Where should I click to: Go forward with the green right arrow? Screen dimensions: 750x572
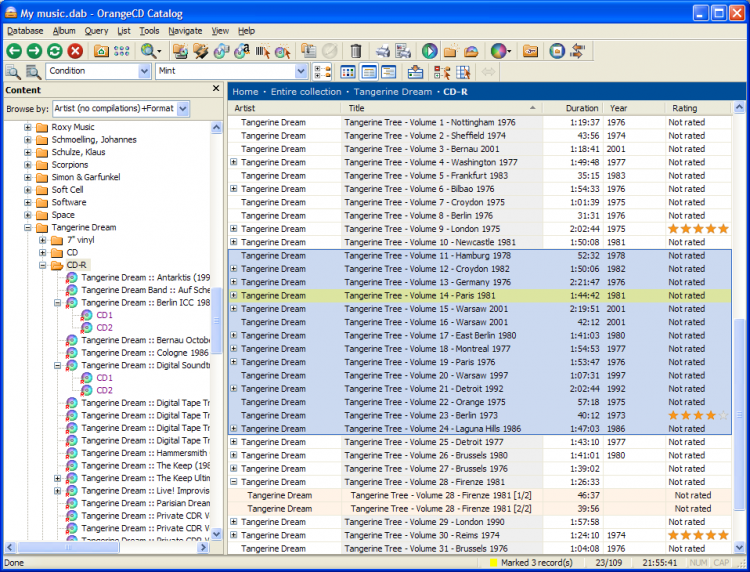[x=34, y=51]
